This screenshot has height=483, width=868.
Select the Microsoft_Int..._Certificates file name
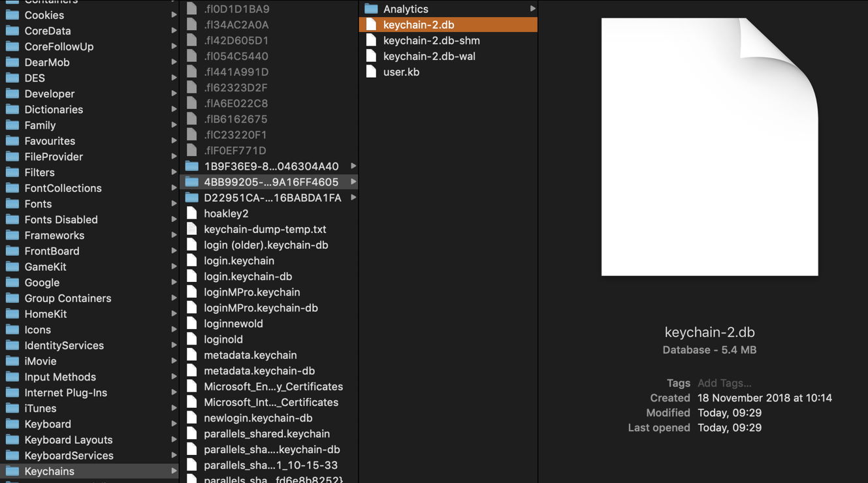pyautogui.click(x=271, y=402)
